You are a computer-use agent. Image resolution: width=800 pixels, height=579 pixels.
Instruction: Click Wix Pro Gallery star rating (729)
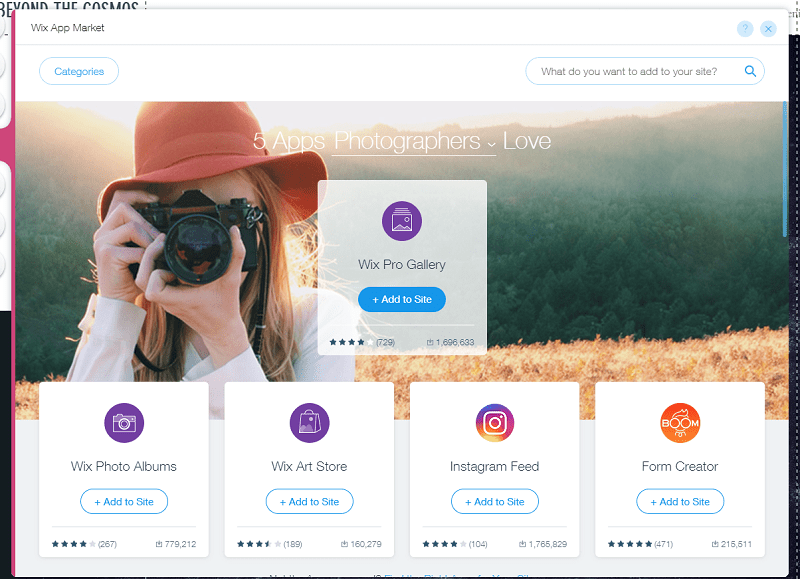tap(362, 342)
